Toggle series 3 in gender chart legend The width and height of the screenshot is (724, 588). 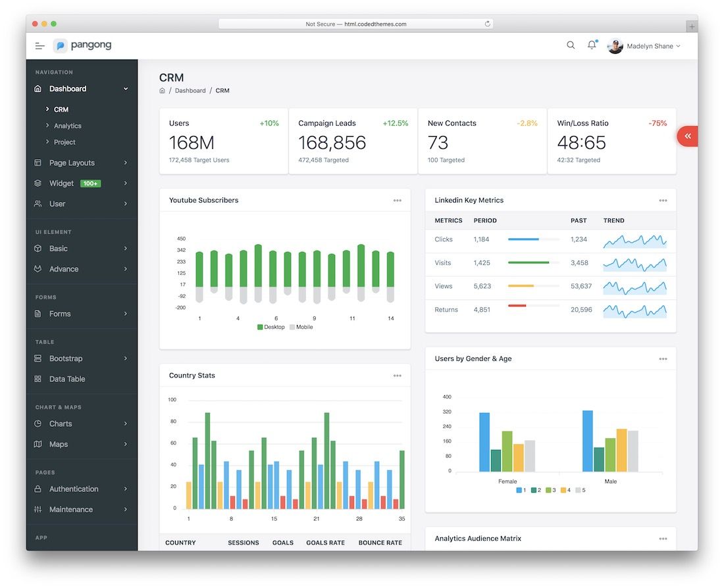[551, 490]
